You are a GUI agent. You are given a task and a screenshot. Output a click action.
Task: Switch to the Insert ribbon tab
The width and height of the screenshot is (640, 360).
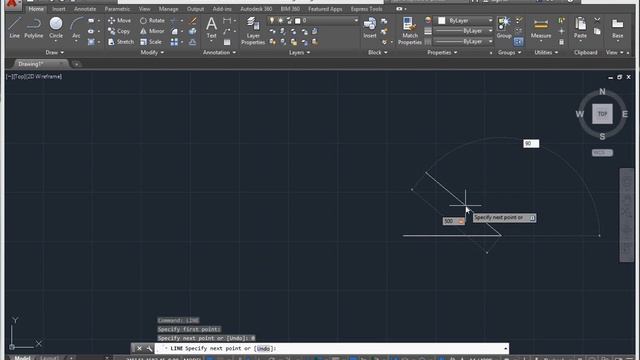(x=58, y=9)
